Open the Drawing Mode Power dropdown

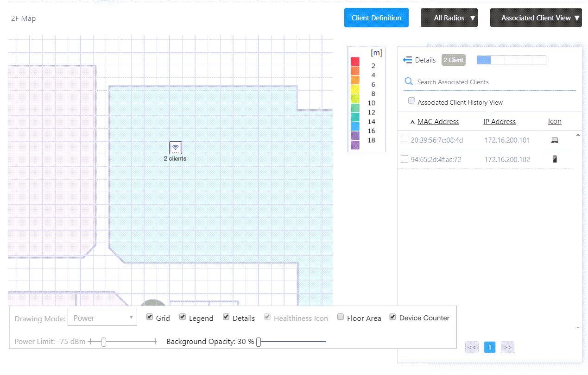pos(102,318)
